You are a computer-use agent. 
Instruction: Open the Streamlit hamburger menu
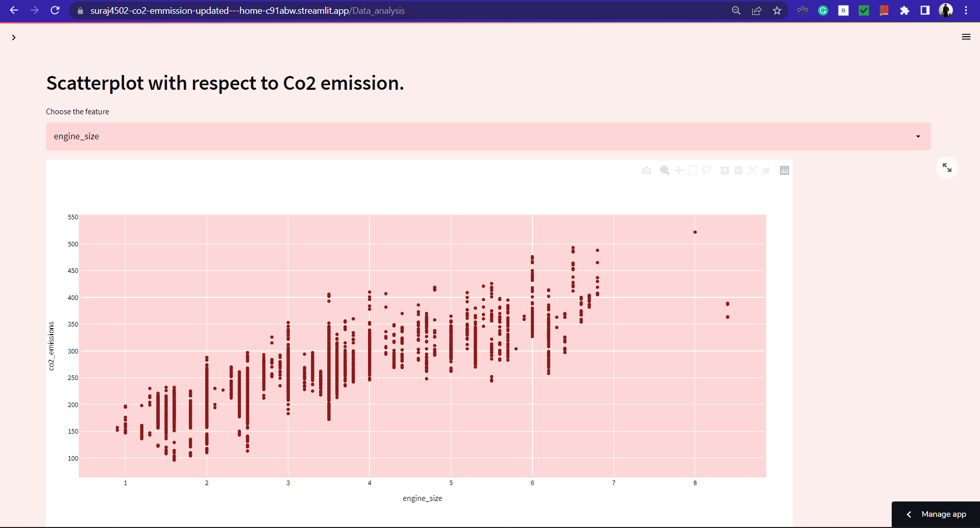tap(966, 37)
